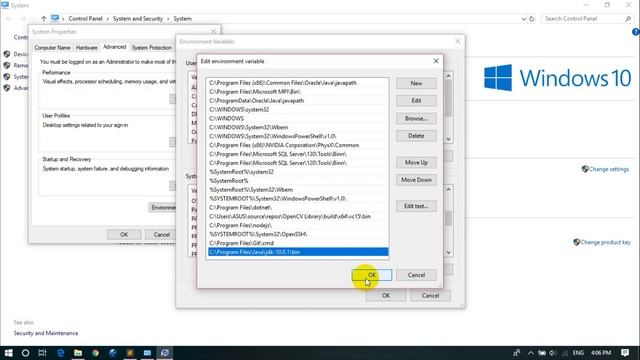640x360 pixels.
Task: Click Cancel in System Properties window
Action: 162,235
